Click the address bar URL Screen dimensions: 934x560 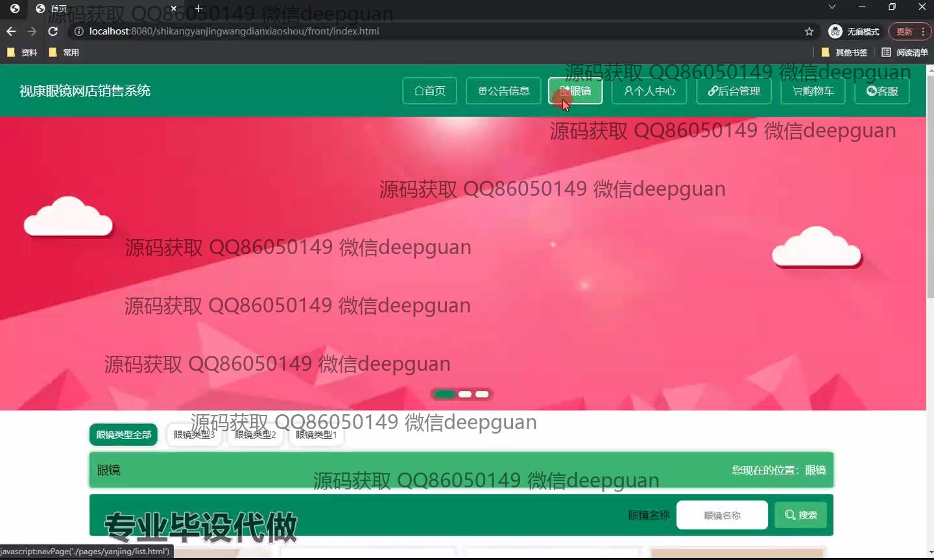(x=234, y=31)
